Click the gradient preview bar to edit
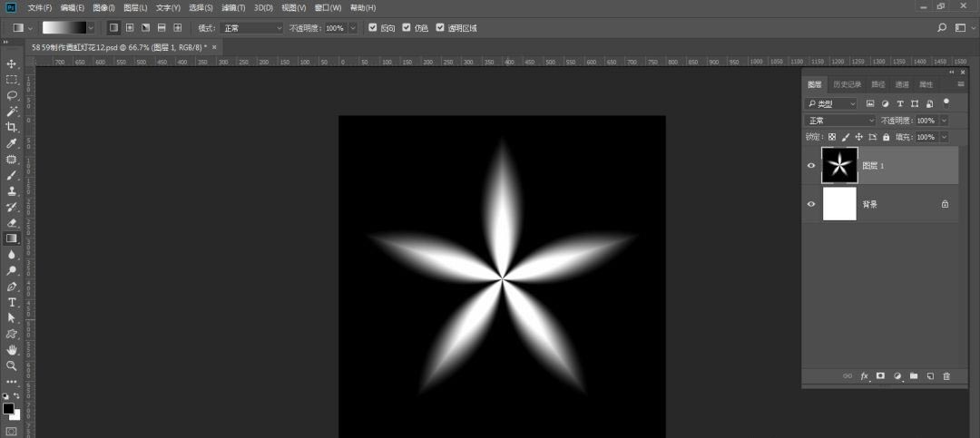This screenshot has width=980, height=438. [64, 28]
